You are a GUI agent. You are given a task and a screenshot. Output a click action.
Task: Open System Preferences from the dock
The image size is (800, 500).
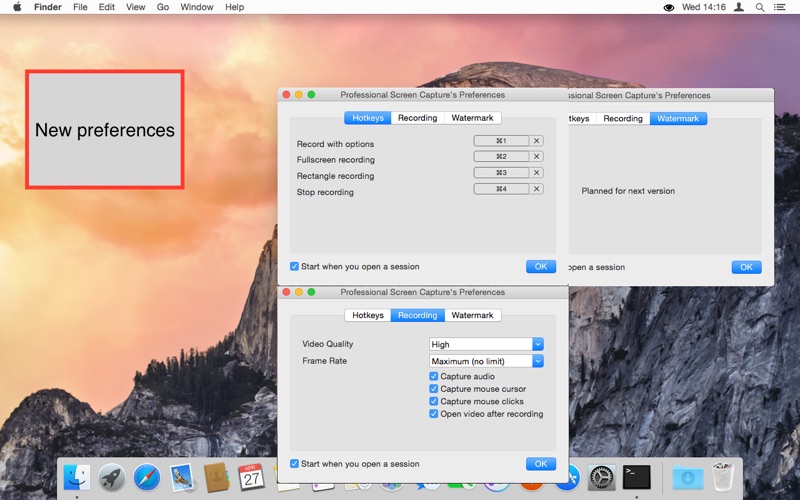pos(602,478)
